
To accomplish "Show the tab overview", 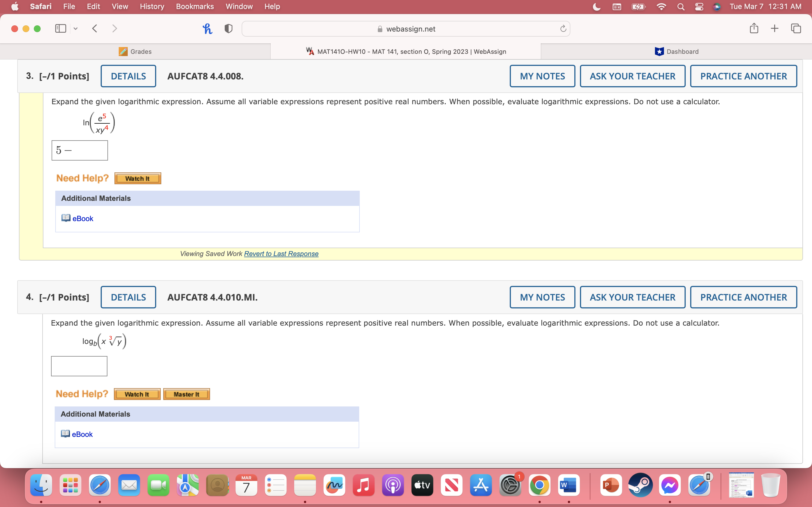I will [x=796, y=28].
